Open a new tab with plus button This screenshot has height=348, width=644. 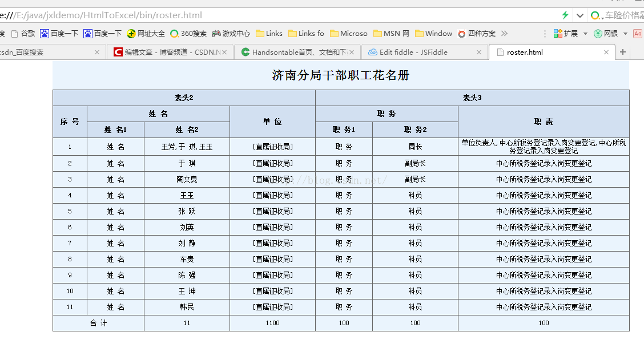623,52
